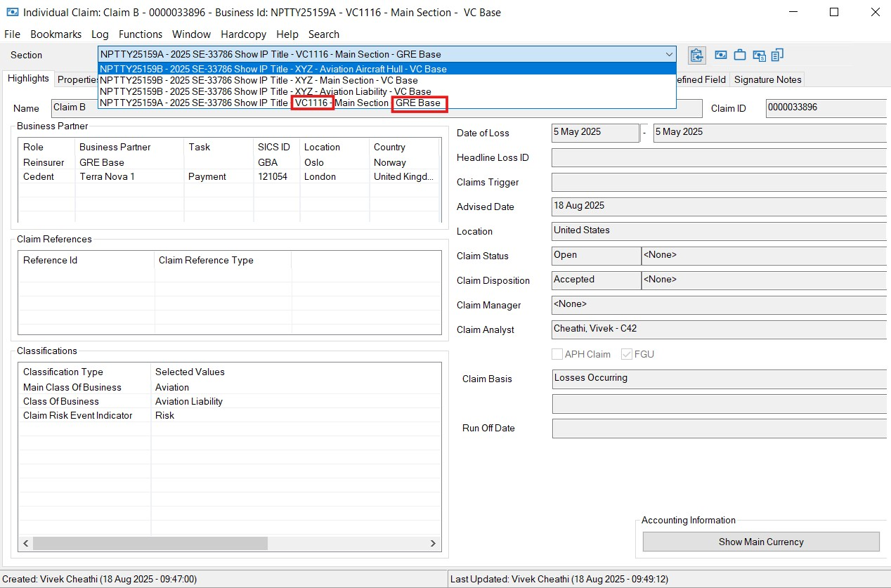Click the Classifications horizontal scrollbar thumb

click(x=150, y=543)
